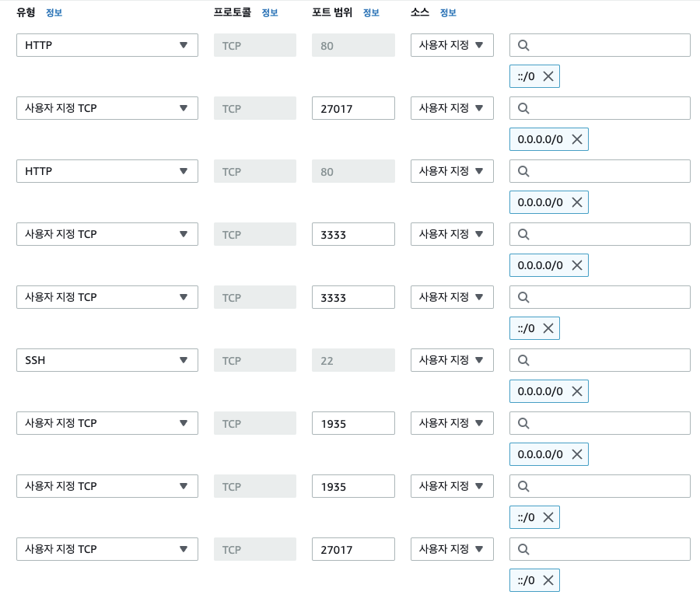Remove 0.0.0.0/0 chip from HTTP rule
The height and width of the screenshot is (609, 700).
(x=577, y=202)
